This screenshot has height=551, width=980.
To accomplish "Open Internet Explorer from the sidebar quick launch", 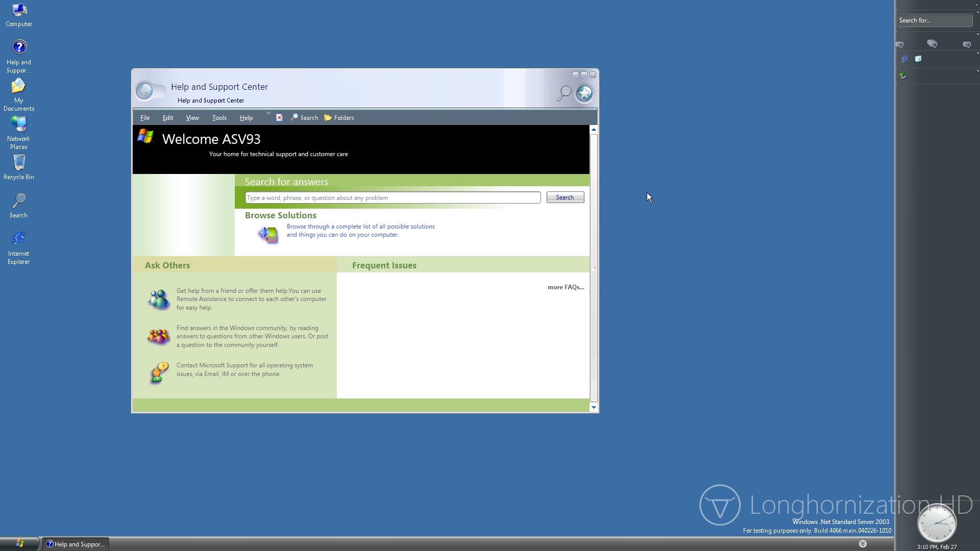I will (x=904, y=59).
